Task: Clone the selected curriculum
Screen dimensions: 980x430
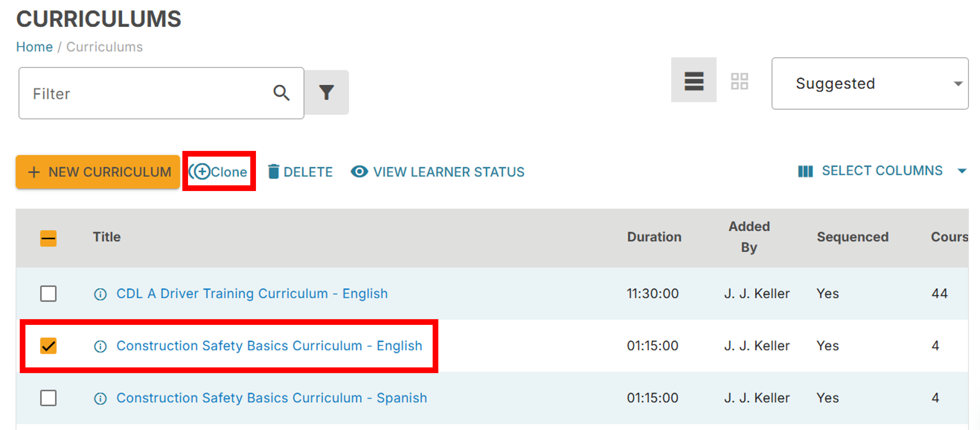Action: click(x=218, y=172)
